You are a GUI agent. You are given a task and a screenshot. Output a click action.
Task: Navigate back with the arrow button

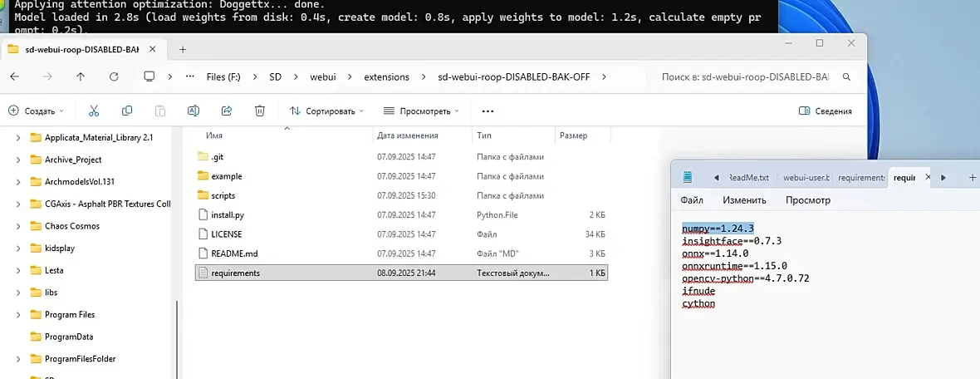coord(14,77)
